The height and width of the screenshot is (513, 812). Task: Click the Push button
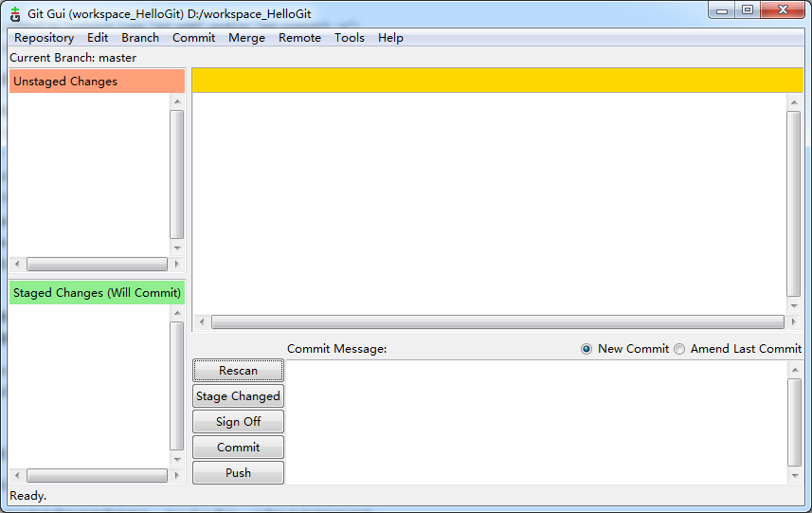pyautogui.click(x=238, y=472)
